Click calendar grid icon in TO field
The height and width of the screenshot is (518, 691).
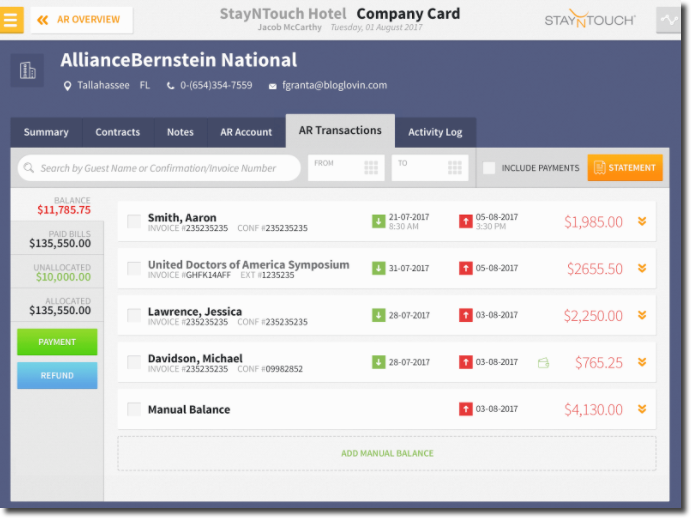pyautogui.click(x=455, y=168)
